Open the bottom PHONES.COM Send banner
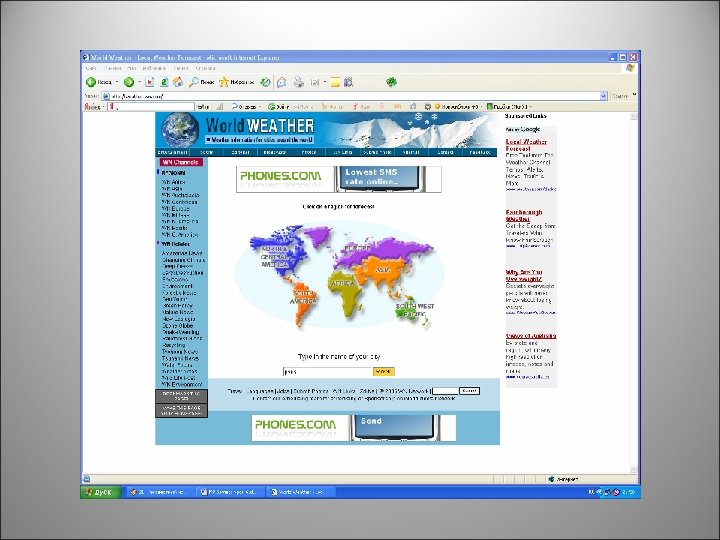Viewport: 720px width, 540px height. 354,428
